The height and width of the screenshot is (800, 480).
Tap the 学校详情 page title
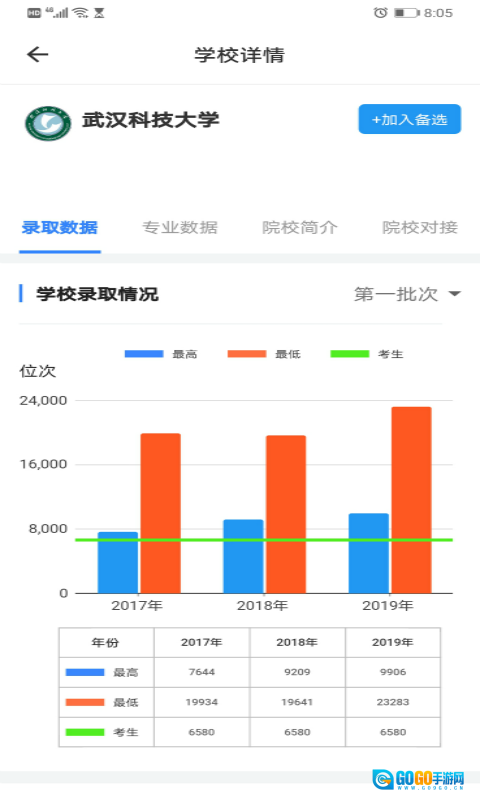click(239, 55)
